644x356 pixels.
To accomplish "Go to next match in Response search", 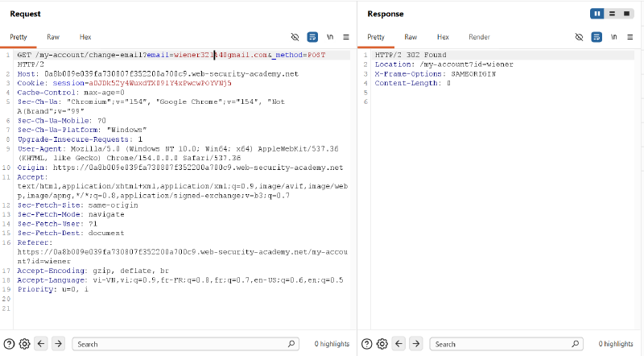I will click(416, 343).
